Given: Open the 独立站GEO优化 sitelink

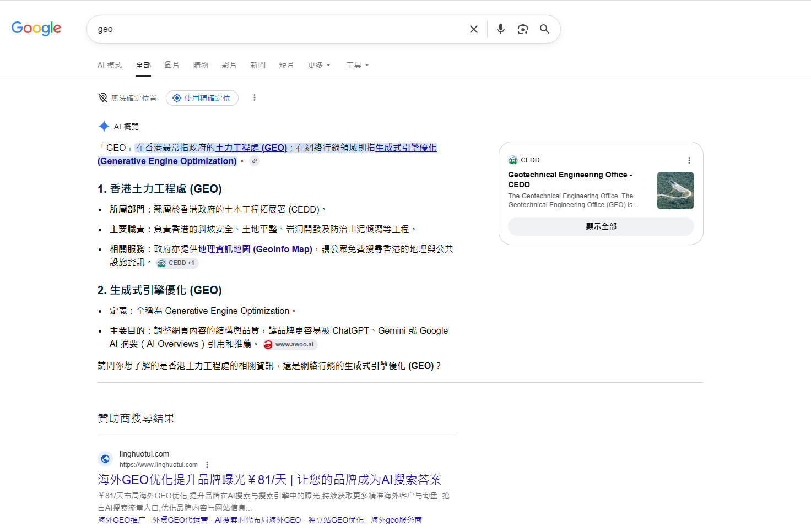Looking at the screenshot, I should 336,520.
